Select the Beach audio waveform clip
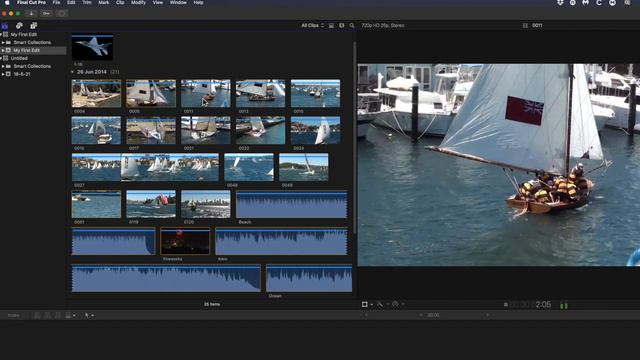The width and height of the screenshot is (640, 360). tap(291, 204)
